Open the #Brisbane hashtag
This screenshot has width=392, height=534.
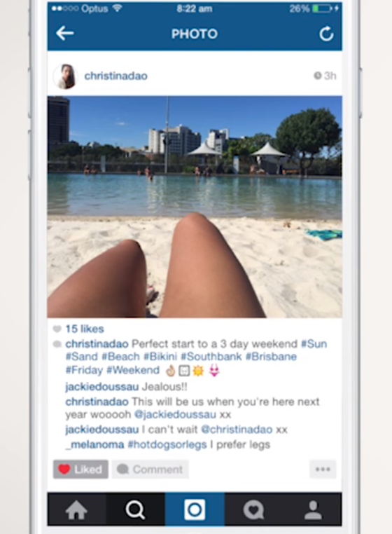tap(271, 357)
